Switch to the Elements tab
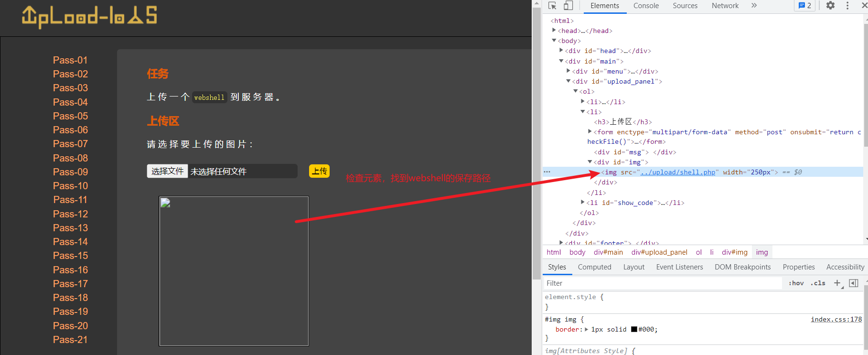The image size is (868, 355). tap(604, 6)
